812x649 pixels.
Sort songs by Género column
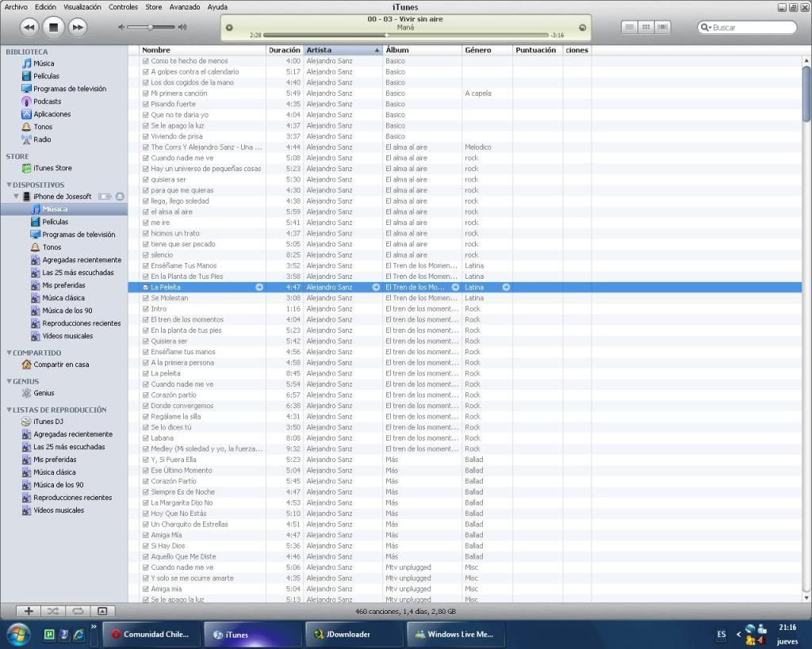(x=487, y=50)
